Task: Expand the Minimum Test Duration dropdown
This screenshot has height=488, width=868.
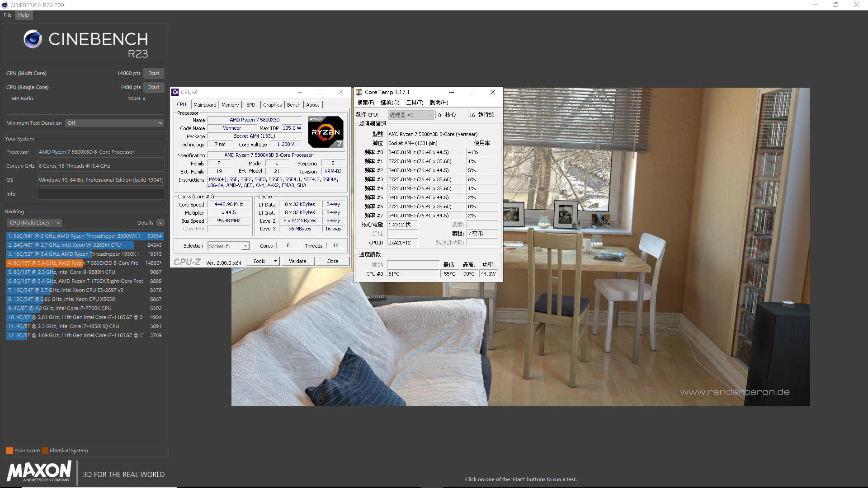Action: point(114,123)
